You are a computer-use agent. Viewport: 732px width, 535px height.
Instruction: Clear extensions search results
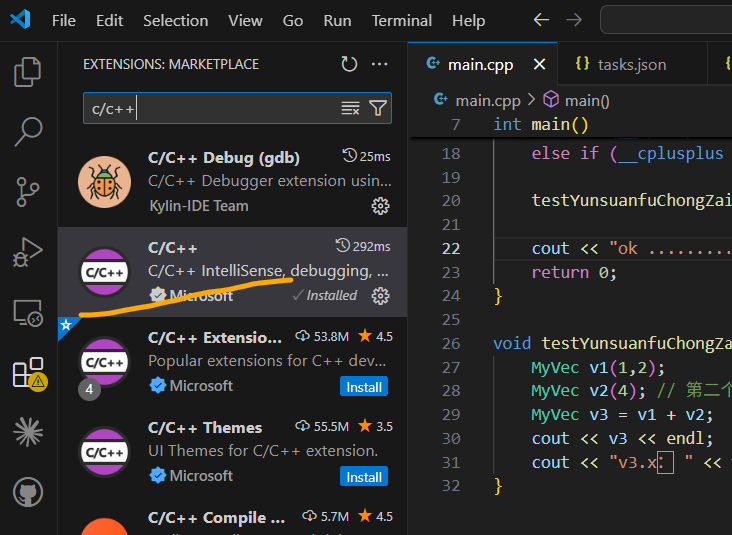pos(350,108)
